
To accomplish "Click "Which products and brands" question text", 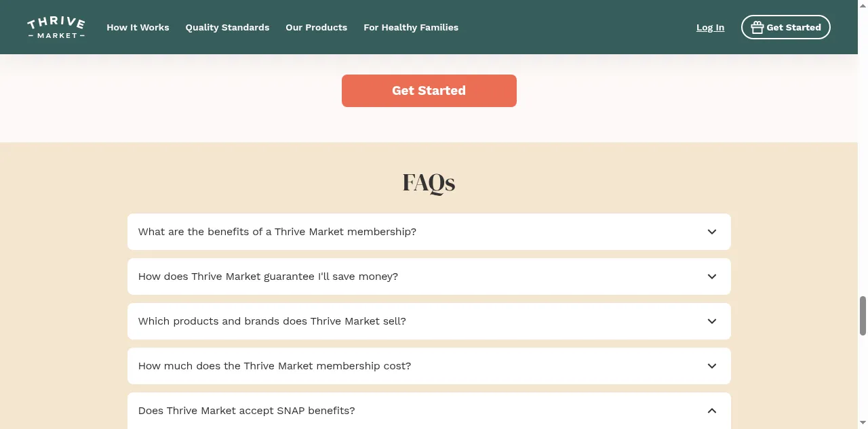I will click(x=272, y=321).
